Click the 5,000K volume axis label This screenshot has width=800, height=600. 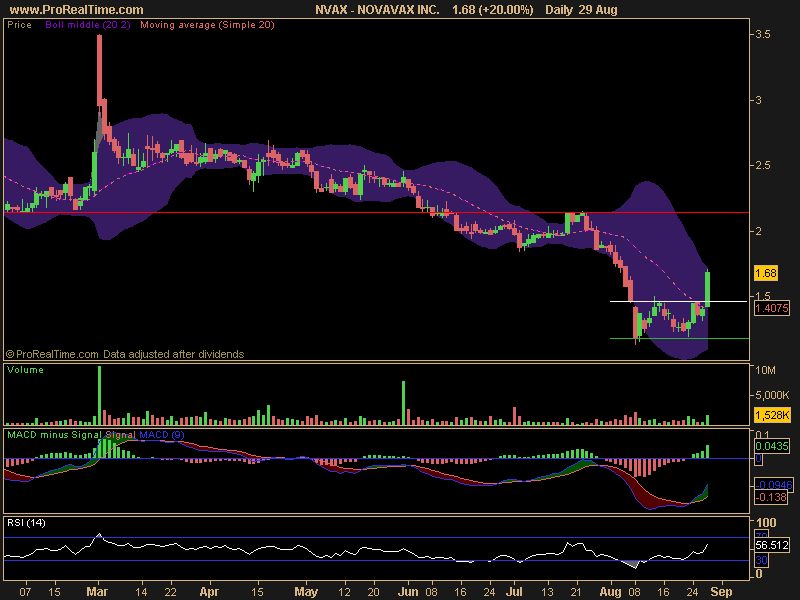tap(772, 395)
